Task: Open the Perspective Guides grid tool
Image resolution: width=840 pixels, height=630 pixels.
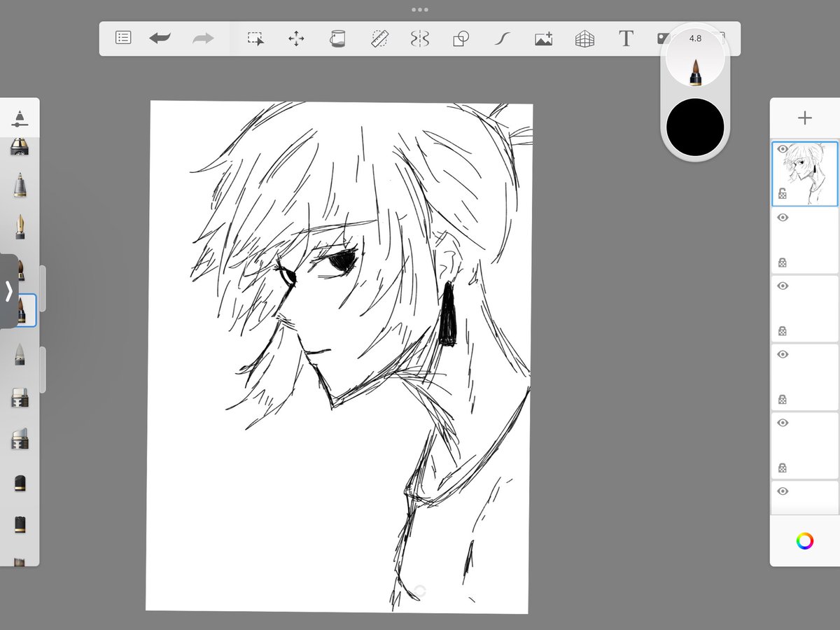Action: [x=584, y=38]
